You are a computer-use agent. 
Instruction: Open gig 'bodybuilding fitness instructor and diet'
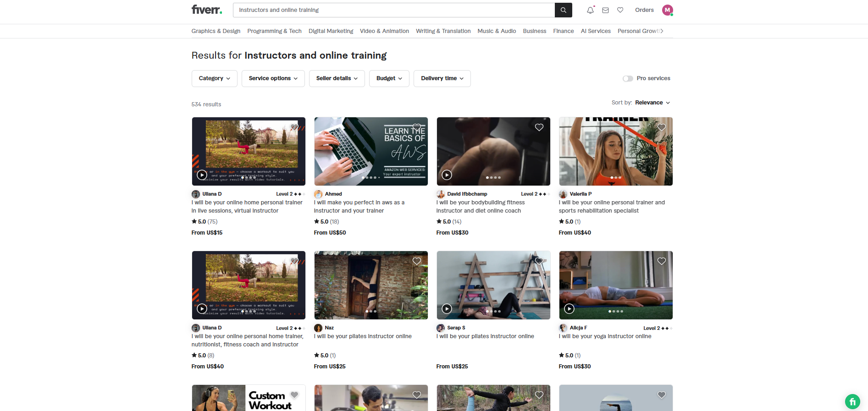[481, 207]
